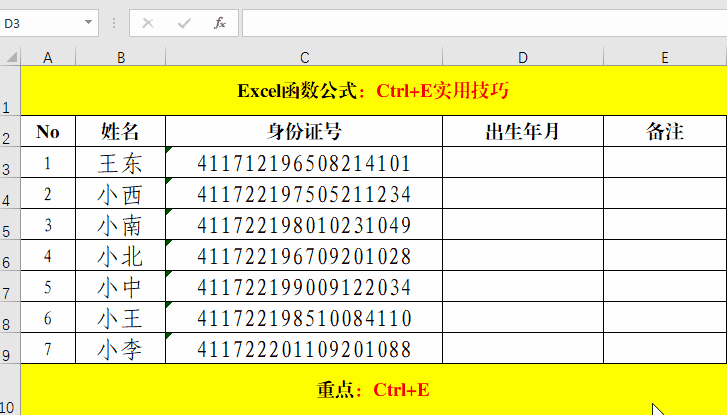The image size is (727, 415).
Task: Click the '备注' header cell
Action: [665, 131]
